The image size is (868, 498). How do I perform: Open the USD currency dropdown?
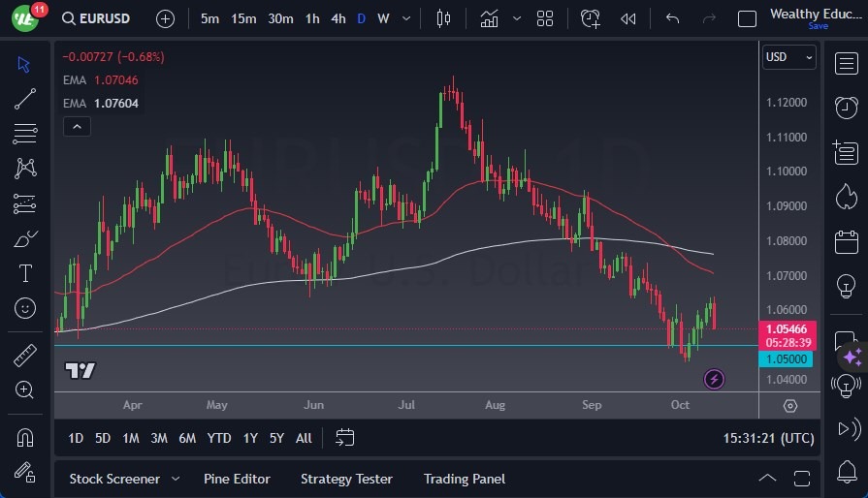(x=789, y=57)
